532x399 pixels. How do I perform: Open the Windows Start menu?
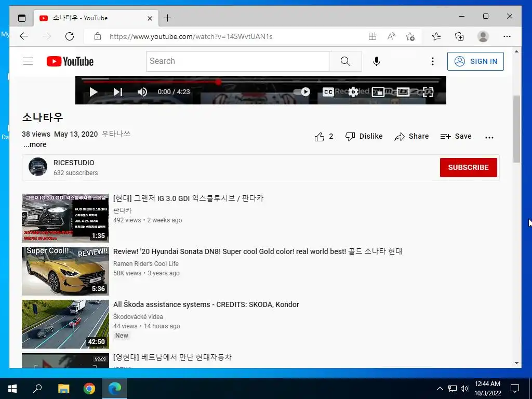pos(12,389)
